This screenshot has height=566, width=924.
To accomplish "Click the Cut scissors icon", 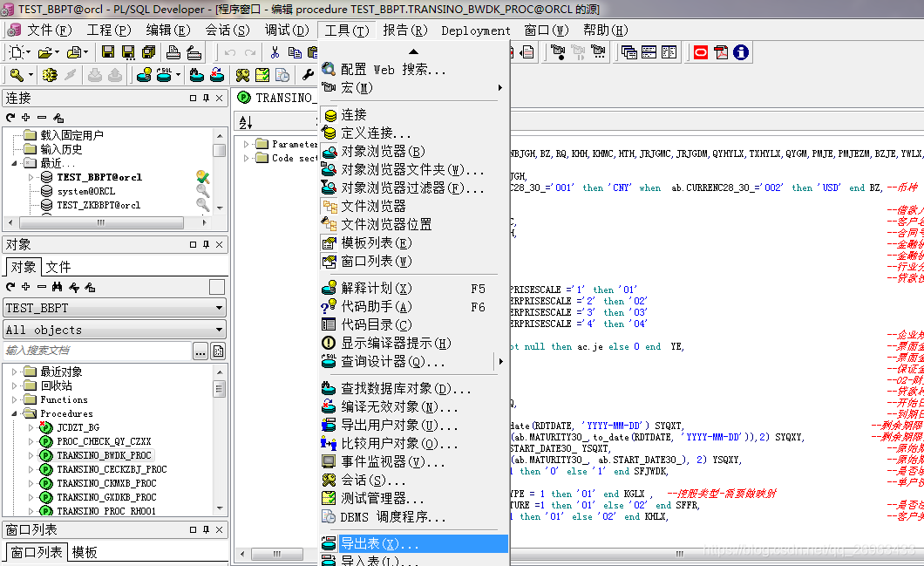I will point(275,52).
